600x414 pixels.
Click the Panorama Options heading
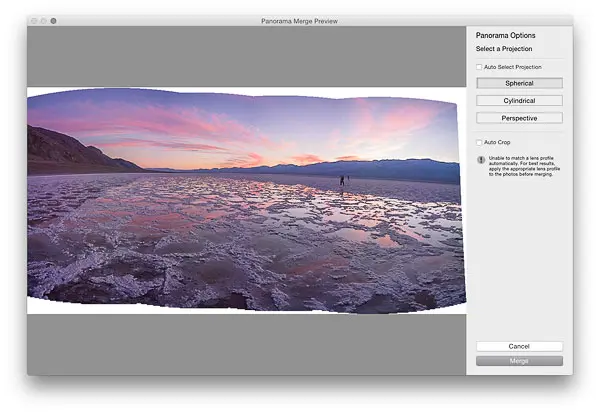click(505, 36)
